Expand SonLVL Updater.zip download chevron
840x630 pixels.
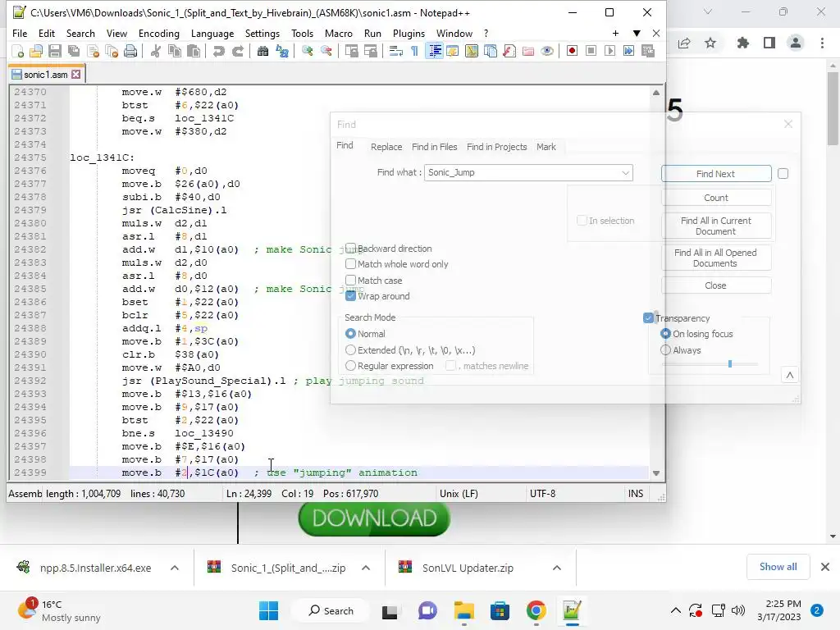[557, 568]
